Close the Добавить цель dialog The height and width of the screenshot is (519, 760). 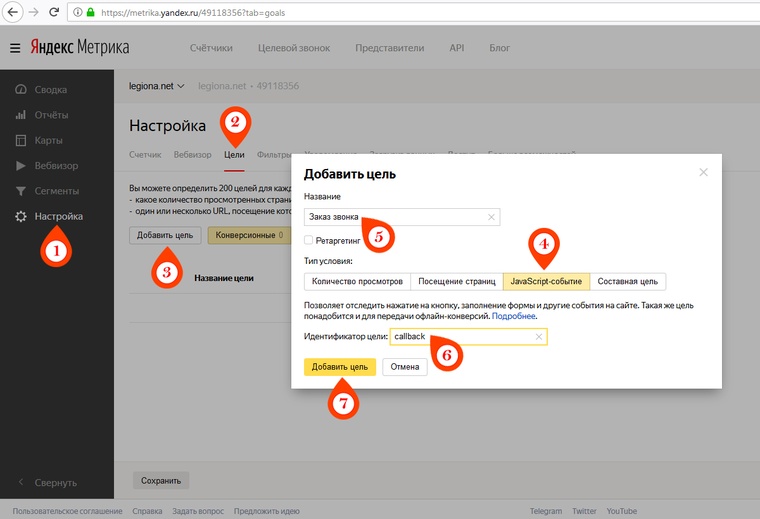703,172
